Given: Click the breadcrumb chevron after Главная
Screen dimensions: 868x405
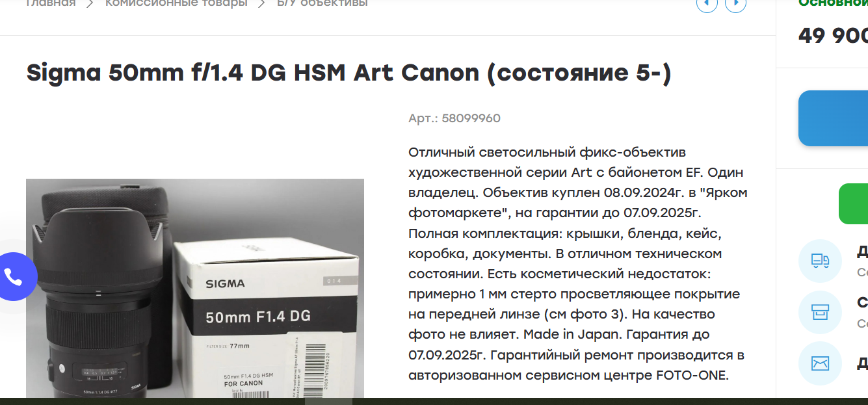Looking at the screenshot, I should pyautogui.click(x=90, y=3).
